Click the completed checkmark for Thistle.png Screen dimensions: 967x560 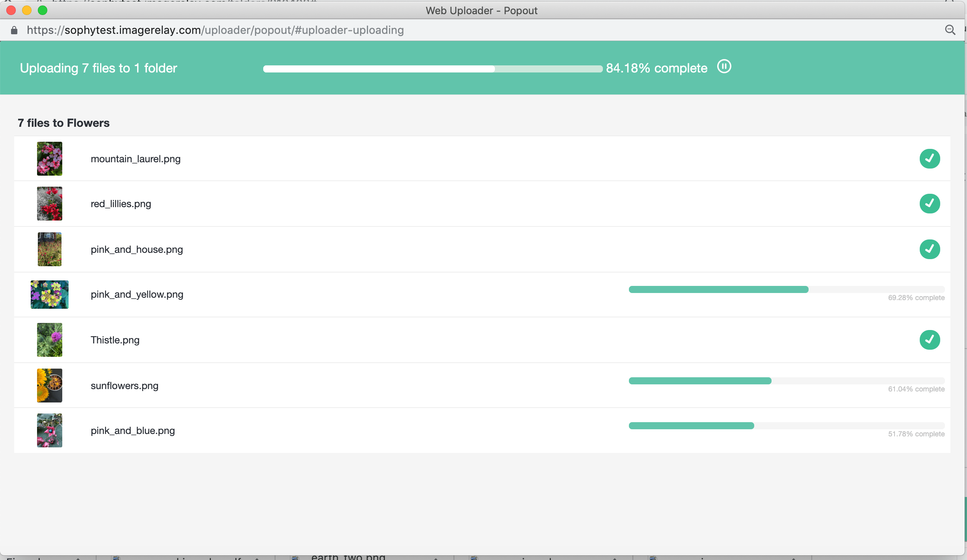(930, 340)
